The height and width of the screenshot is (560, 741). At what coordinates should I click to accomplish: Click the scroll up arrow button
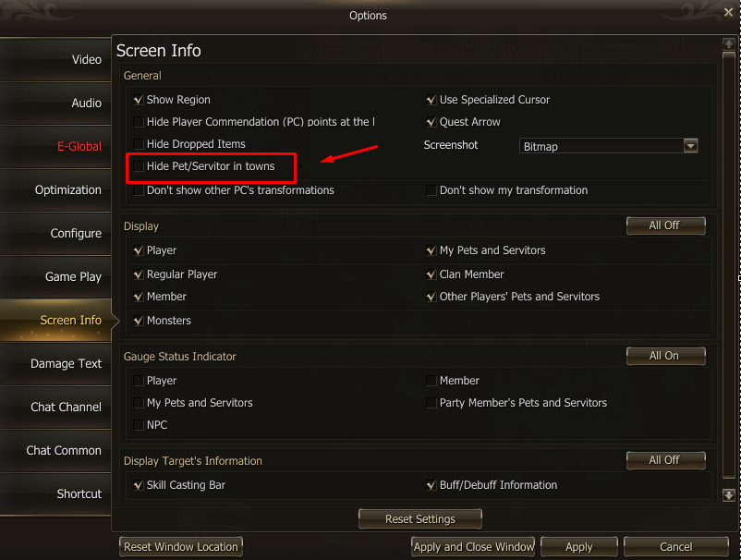point(729,43)
